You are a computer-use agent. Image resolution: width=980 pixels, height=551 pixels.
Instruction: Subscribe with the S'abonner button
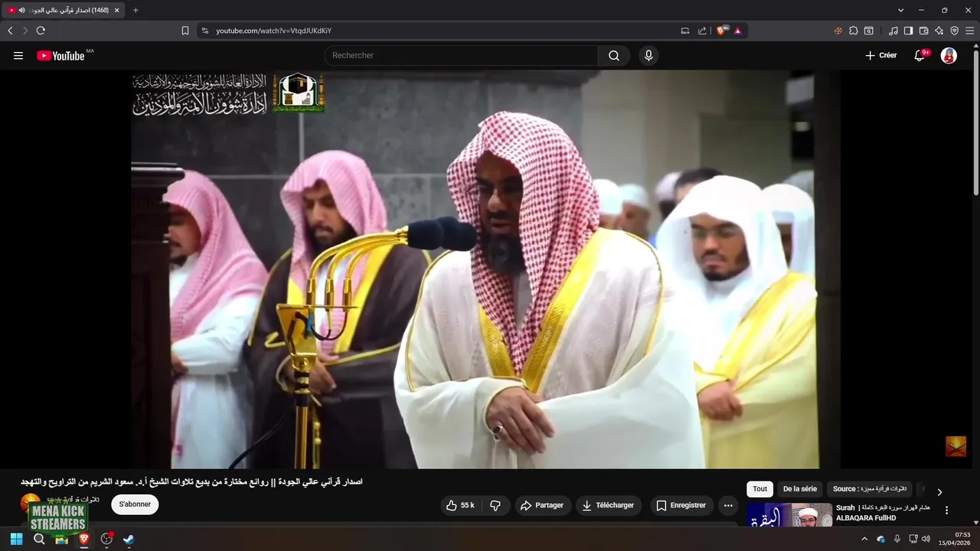click(x=135, y=504)
